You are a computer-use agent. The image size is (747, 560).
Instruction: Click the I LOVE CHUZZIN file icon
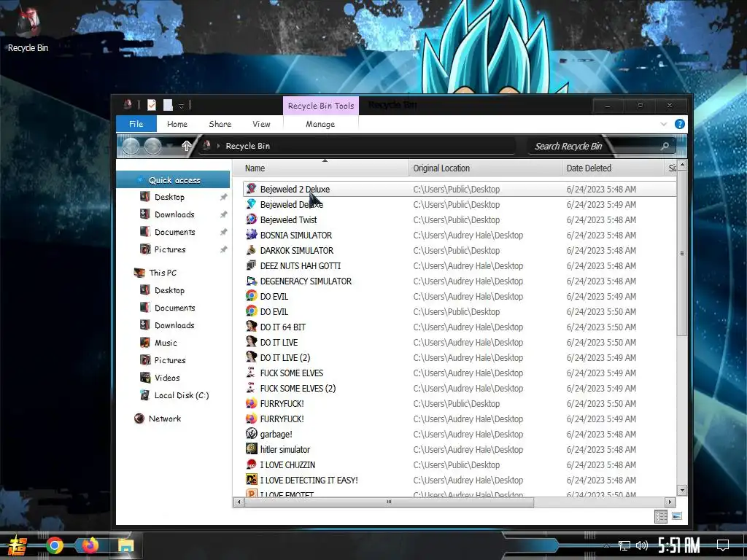click(252, 464)
